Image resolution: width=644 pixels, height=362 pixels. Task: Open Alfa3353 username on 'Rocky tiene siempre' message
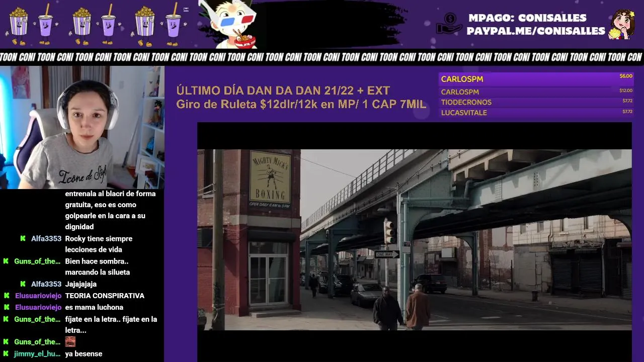[x=46, y=239]
